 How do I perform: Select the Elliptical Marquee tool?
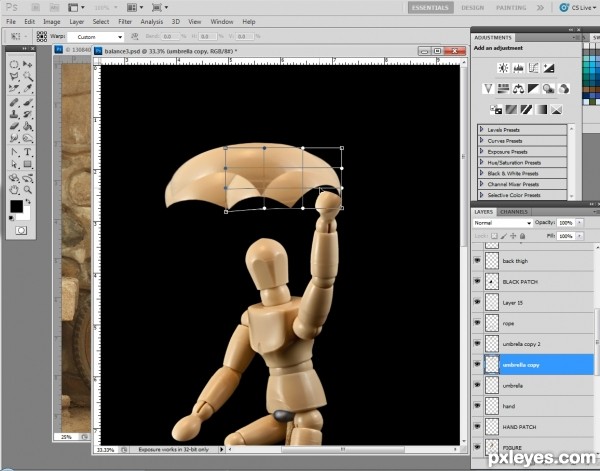coord(14,64)
